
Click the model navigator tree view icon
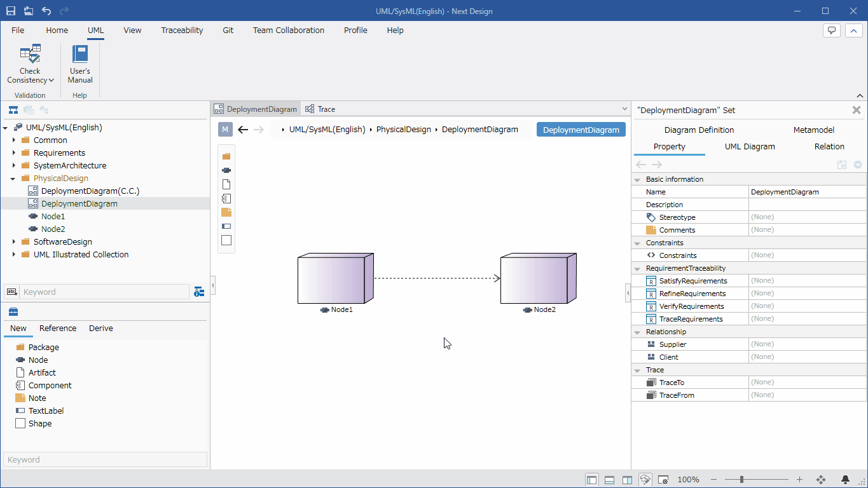click(x=13, y=110)
